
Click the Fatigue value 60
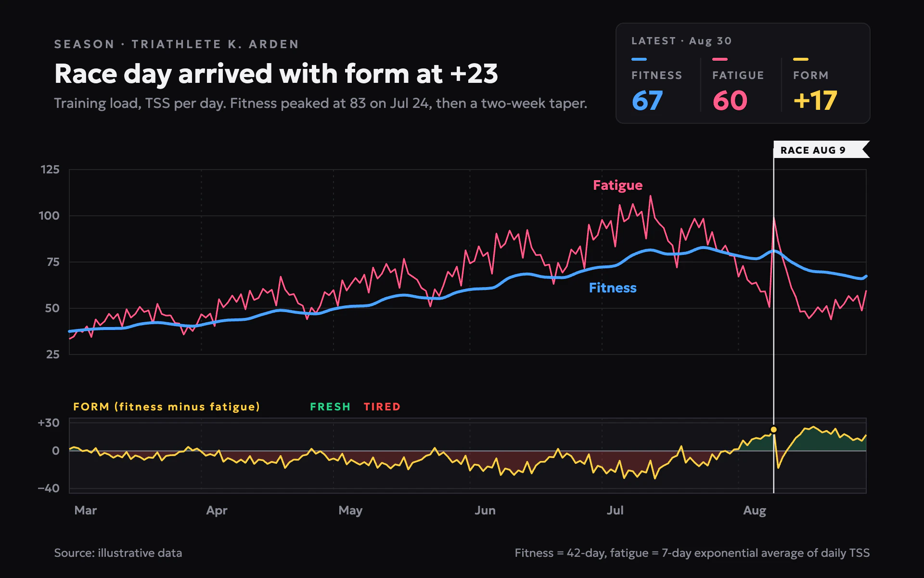click(730, 101)
